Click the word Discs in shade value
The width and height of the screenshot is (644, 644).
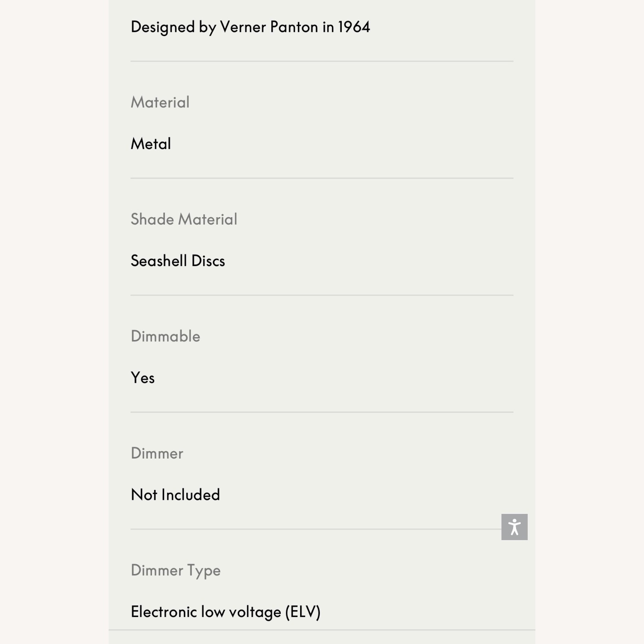(x=208, y=261)
